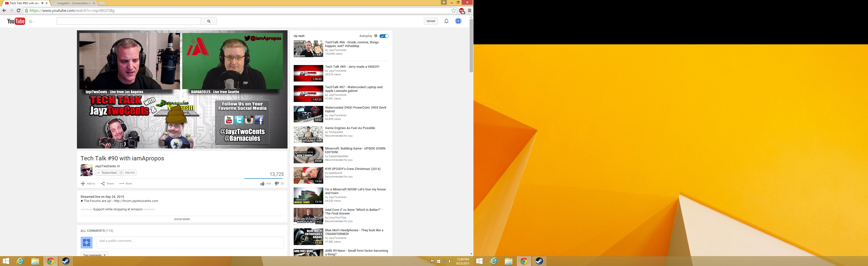Open volume control in system tray
The height and width of the screenshot is (266, 868).
[450, 261]
